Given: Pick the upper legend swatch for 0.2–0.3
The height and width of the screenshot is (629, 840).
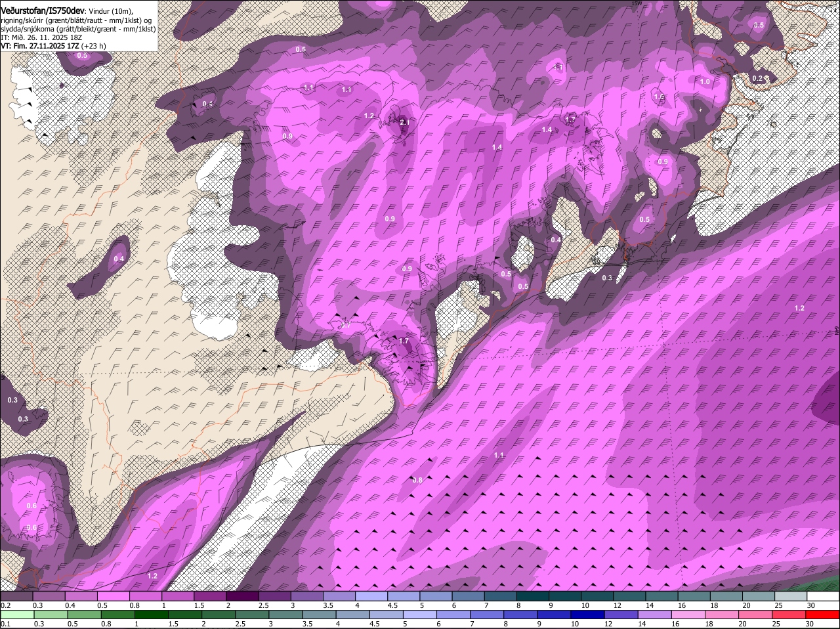Looking at the screenshot, I should tap(16, 596).
